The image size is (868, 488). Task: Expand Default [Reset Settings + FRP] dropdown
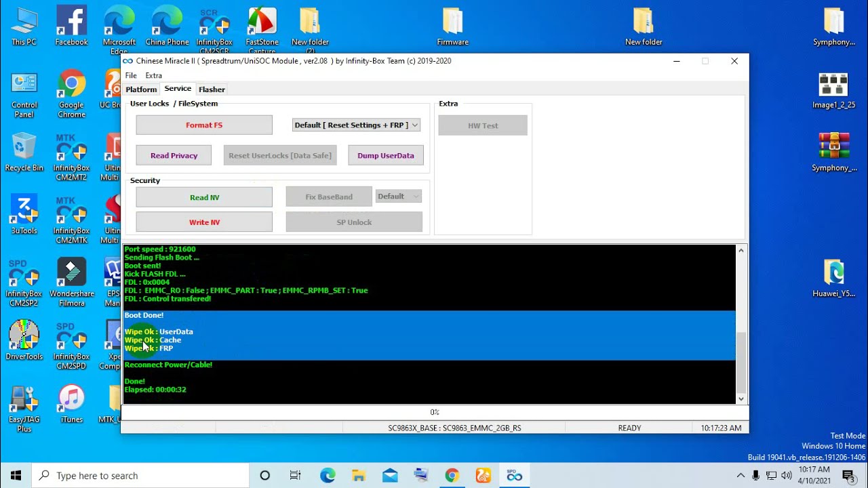click(356, 125)
